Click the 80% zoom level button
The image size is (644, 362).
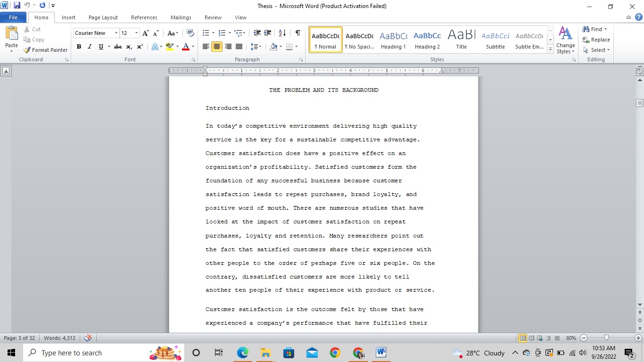point(571,338)
